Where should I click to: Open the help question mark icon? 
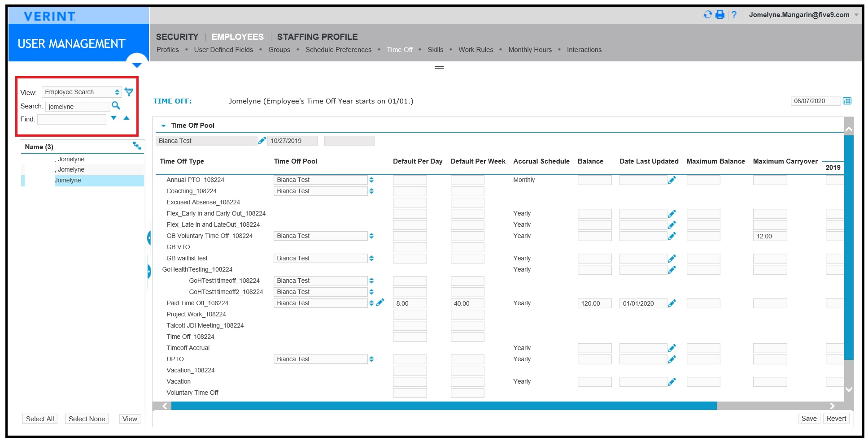coord(734,15)
